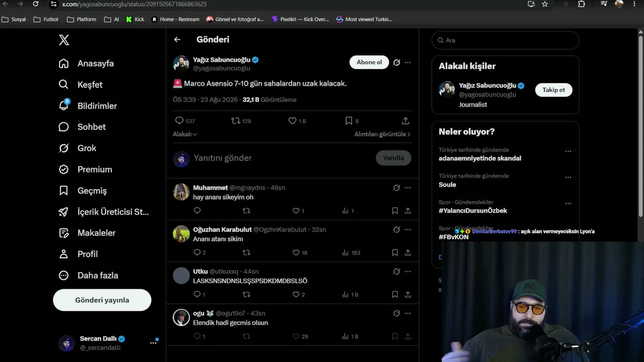Open AI bookmarks folder

coord(112,19)
